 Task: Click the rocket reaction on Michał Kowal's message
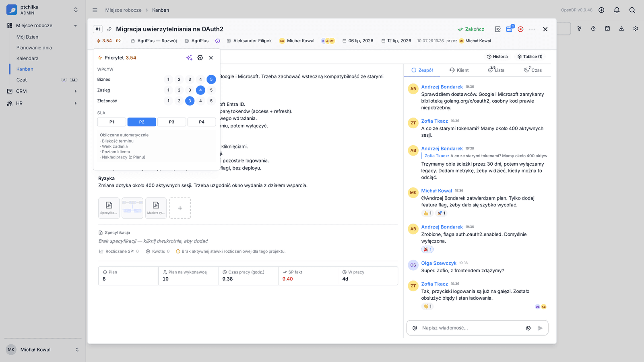(441, 213)
